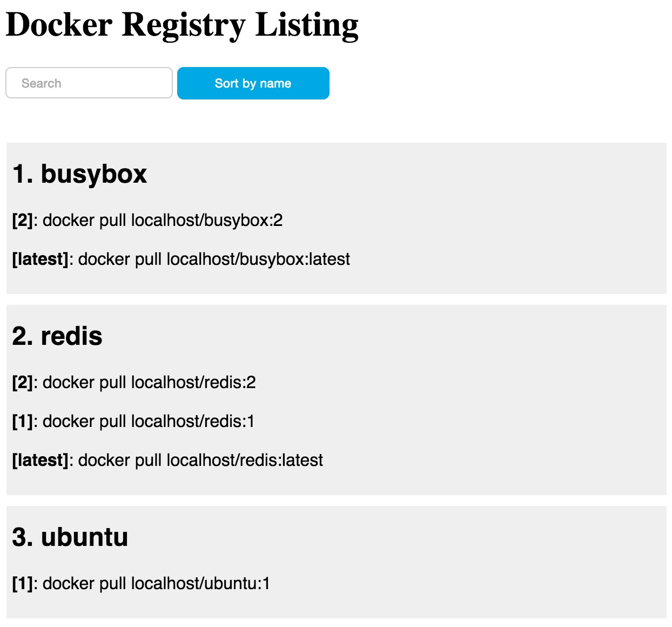Select the redis repository heading
The width and height of the screenshot is (672, 627).
pyautogui.click(x=57, y=336)
